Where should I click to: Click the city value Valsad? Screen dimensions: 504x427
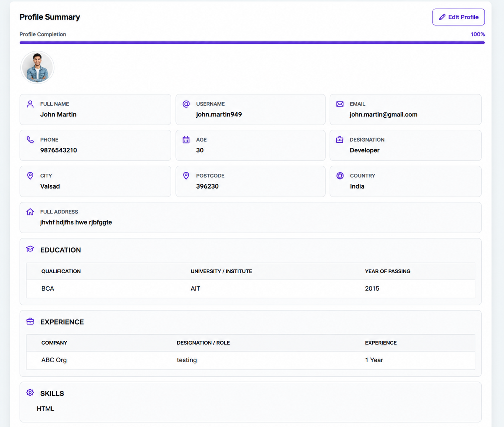coord(50,186)
